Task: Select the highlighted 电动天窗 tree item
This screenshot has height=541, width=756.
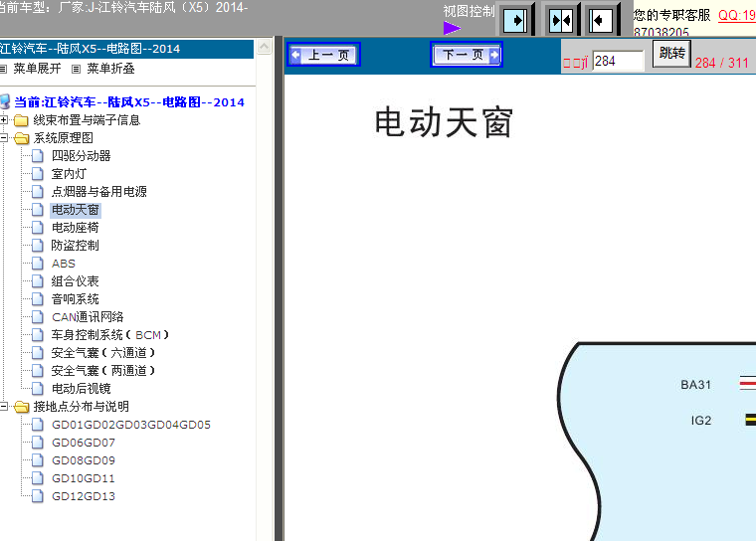Action: pyautogui.click(x=76, y=210)
